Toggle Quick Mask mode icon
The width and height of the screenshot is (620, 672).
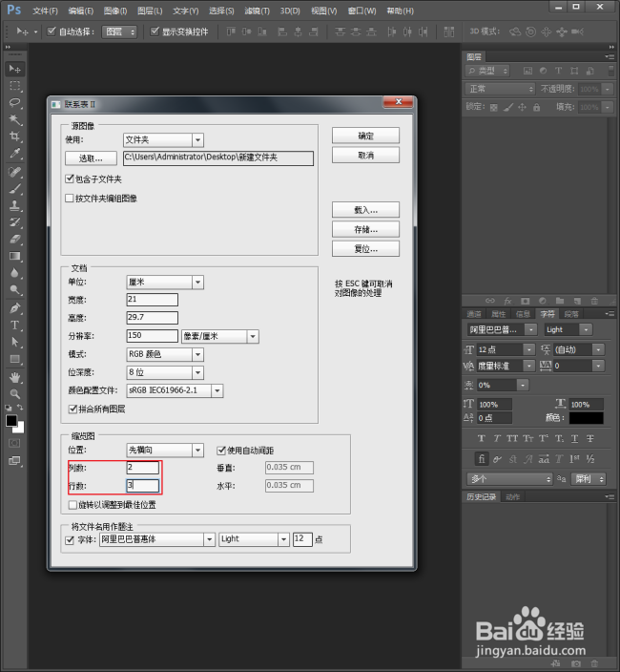tap(14, 443)
